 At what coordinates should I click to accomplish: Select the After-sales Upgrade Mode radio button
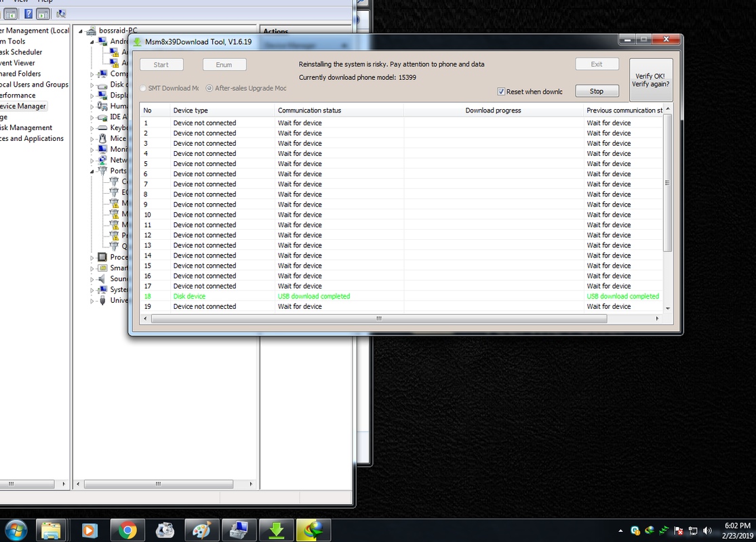coord(210,88)
